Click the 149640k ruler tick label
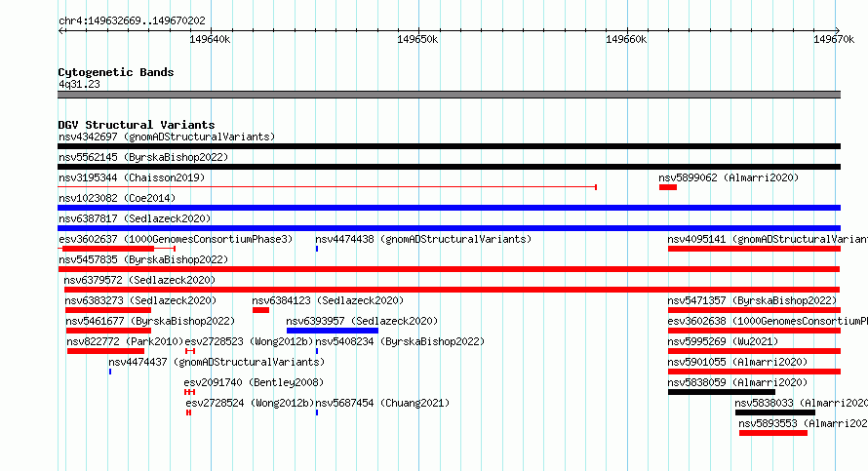 (x=210, y=40)
